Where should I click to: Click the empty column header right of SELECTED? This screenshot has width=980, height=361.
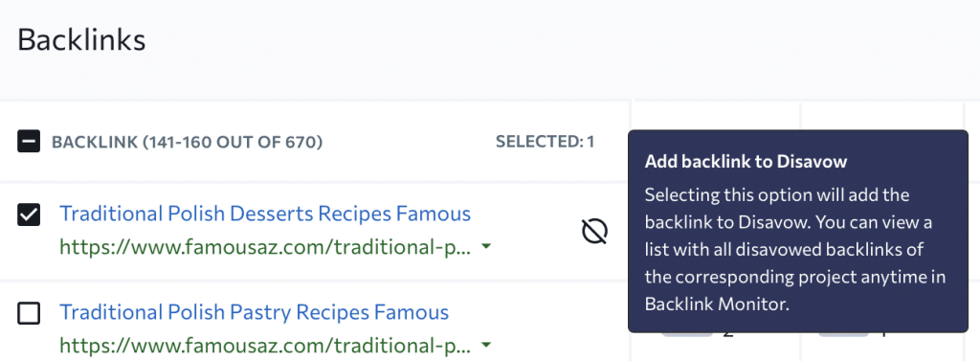pos(716,116)
